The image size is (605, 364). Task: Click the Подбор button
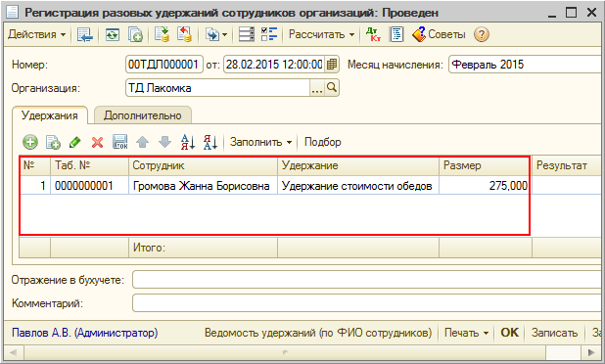[322, 142]
